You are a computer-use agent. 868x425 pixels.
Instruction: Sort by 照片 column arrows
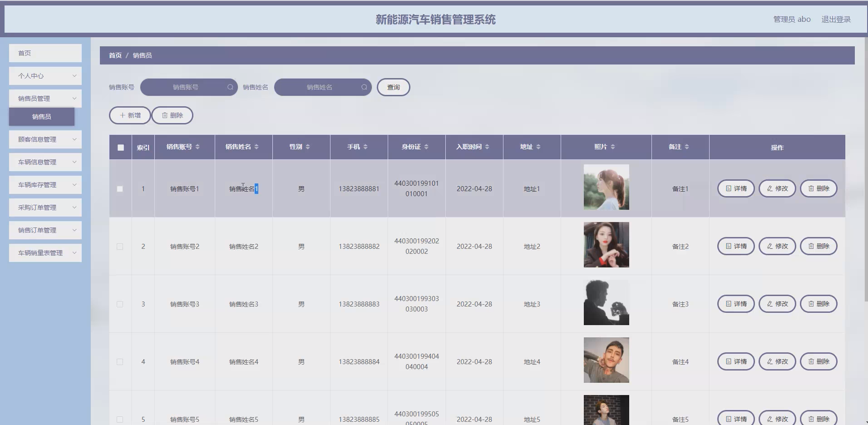(613, 147)
